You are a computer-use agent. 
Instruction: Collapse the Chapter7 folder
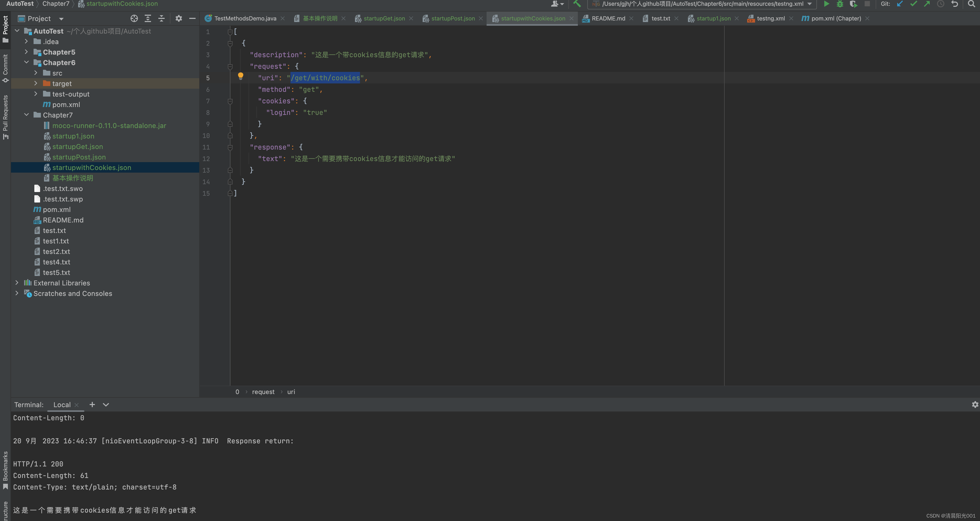pyautogui.click(x=26, y=115)
